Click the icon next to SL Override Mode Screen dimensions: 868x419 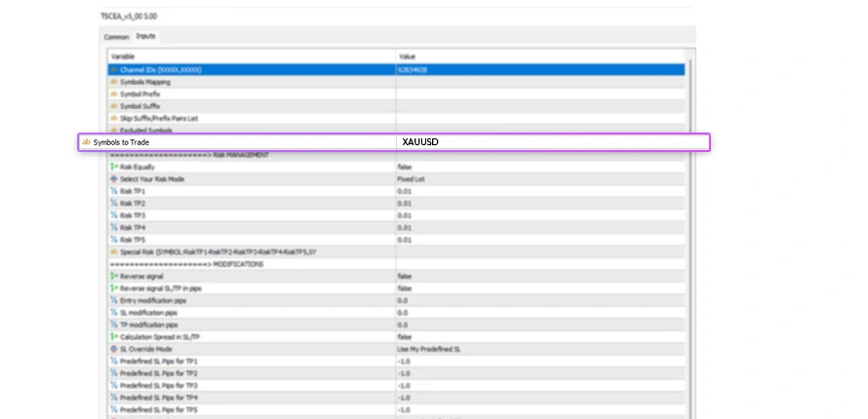pos(114,349)
